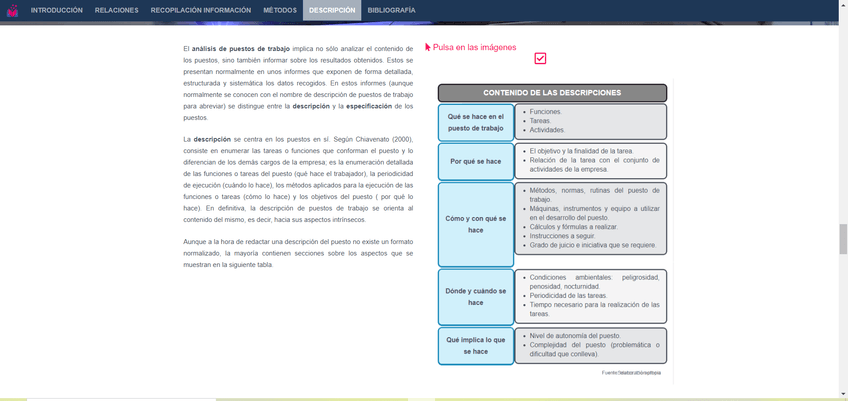The height and width of the screenshot is (401, 848).
Task: Click the 'Actividades.' bullet item
Action: tap(547, 130)
